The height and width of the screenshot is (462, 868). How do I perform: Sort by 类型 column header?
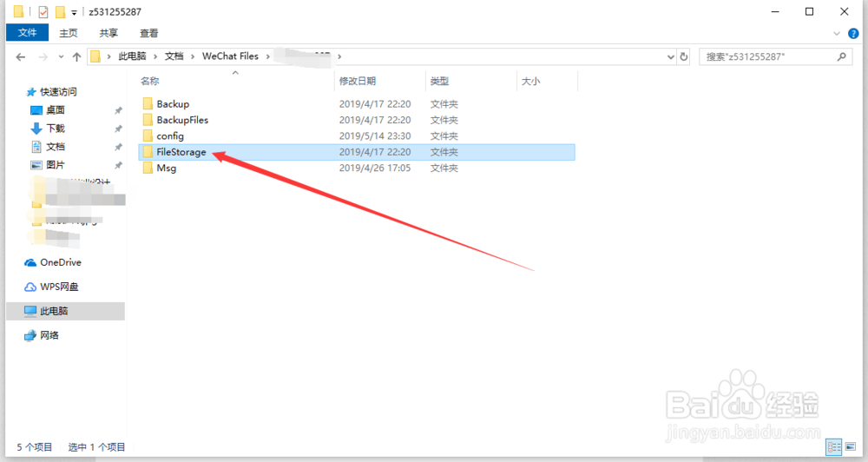point(439,81)
